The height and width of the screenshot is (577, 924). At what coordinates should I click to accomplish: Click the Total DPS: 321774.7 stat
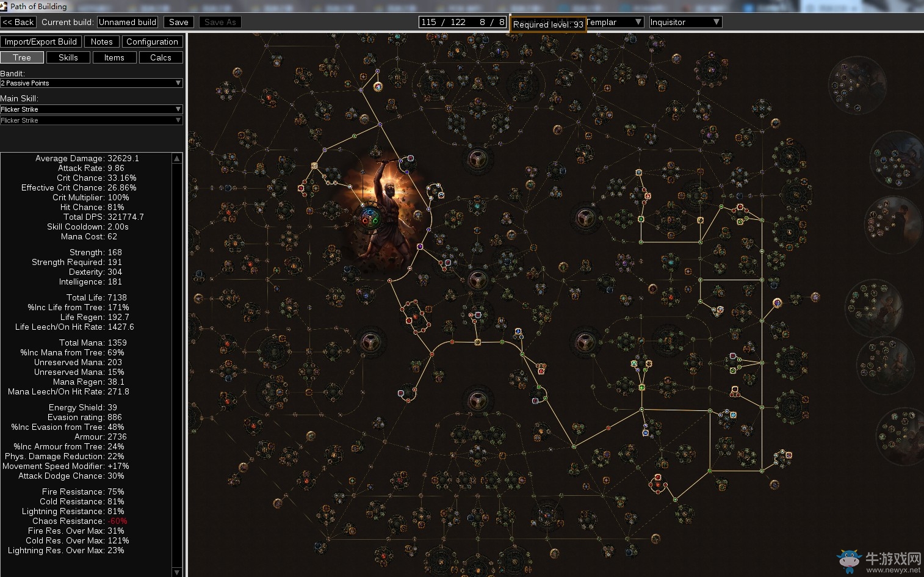pos(104,217)
